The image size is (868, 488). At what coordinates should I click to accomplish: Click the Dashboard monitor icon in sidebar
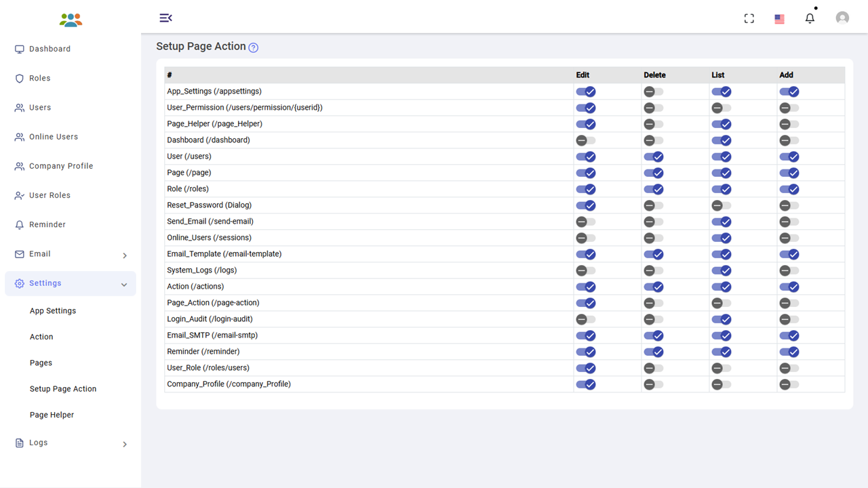click(x=20, y=49)
